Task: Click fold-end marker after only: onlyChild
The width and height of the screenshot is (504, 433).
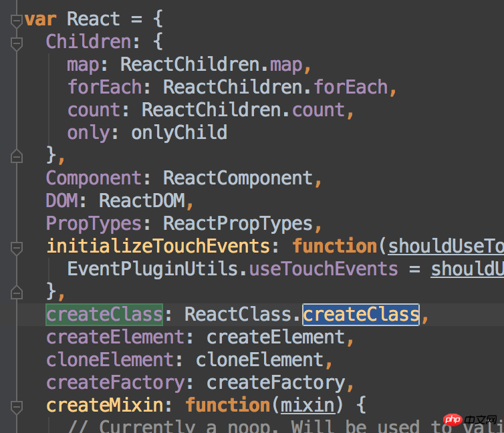Action: [x=17, y=156]
